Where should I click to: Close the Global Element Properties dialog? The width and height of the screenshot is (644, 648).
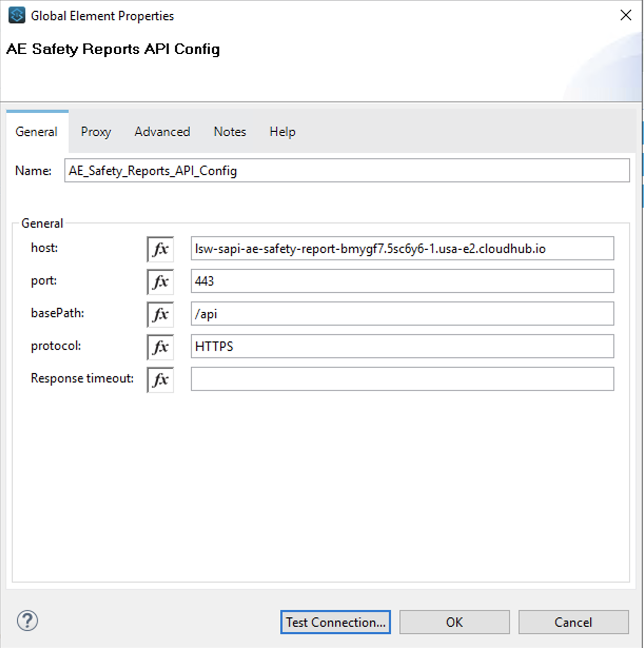[x=626, y=15]
